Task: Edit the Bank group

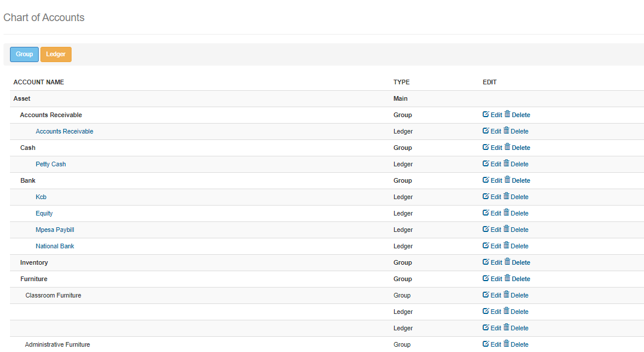Action: click(492, 180)
